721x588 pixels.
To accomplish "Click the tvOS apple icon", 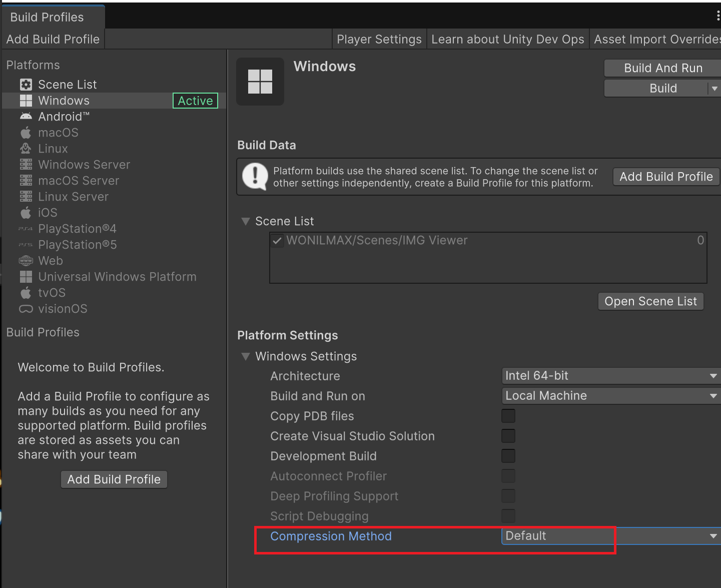I will pos(26,293).
